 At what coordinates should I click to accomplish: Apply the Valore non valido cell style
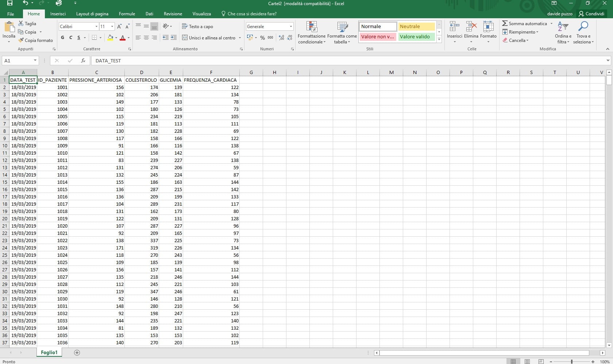[378, 36]
